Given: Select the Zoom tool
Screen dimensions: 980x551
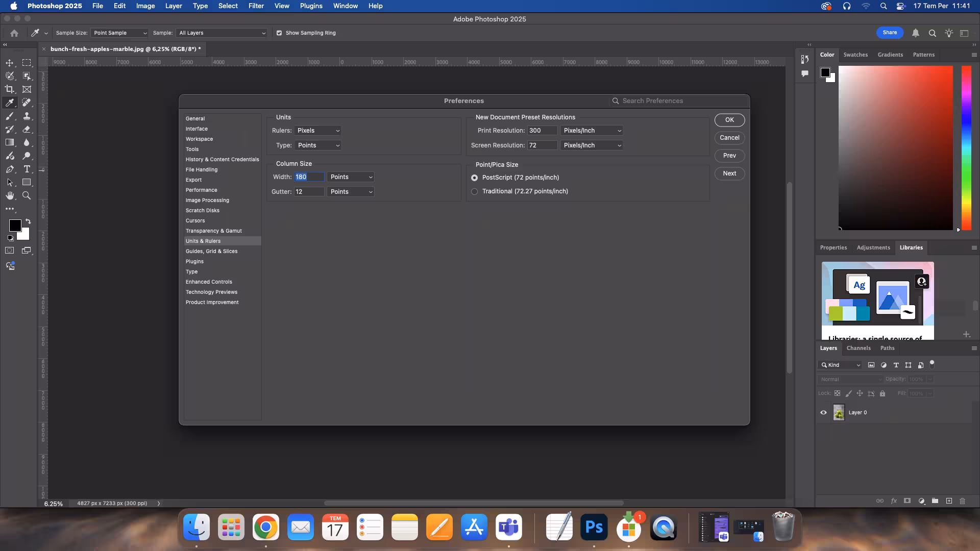Looking at the screenshot, I should point(27,195).
